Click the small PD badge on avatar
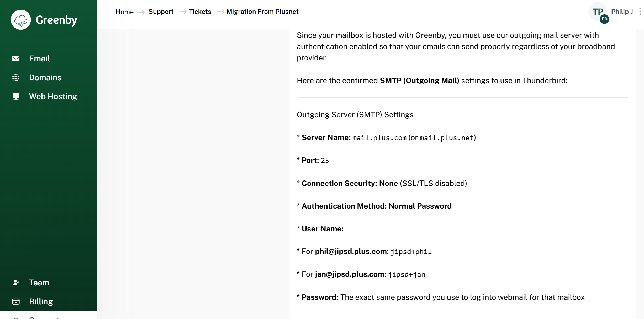Viewport: 644px width, 319px height. (604, 19)
